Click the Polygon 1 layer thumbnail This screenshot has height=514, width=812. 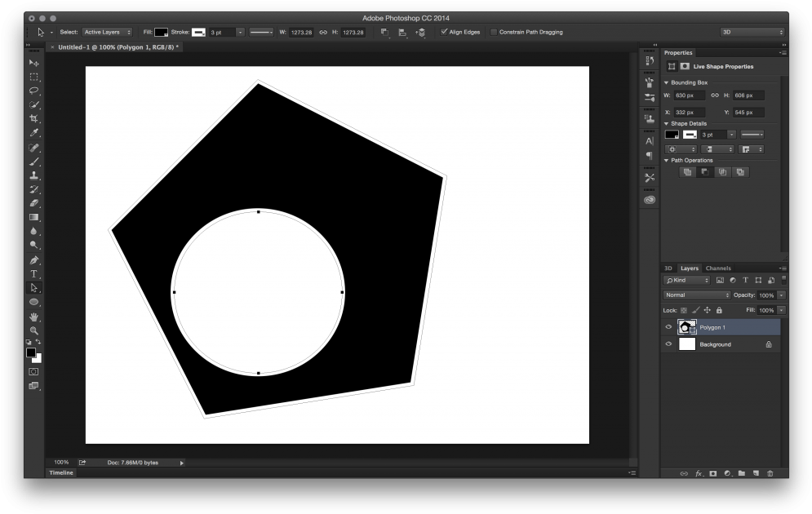pyautogui.click(x=686, y=327)
